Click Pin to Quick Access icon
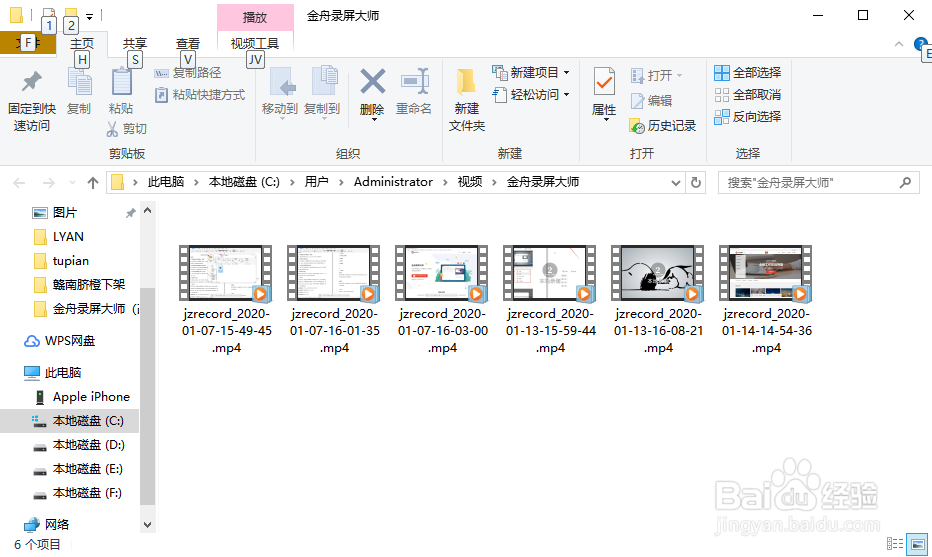 (x=32, y=81)
